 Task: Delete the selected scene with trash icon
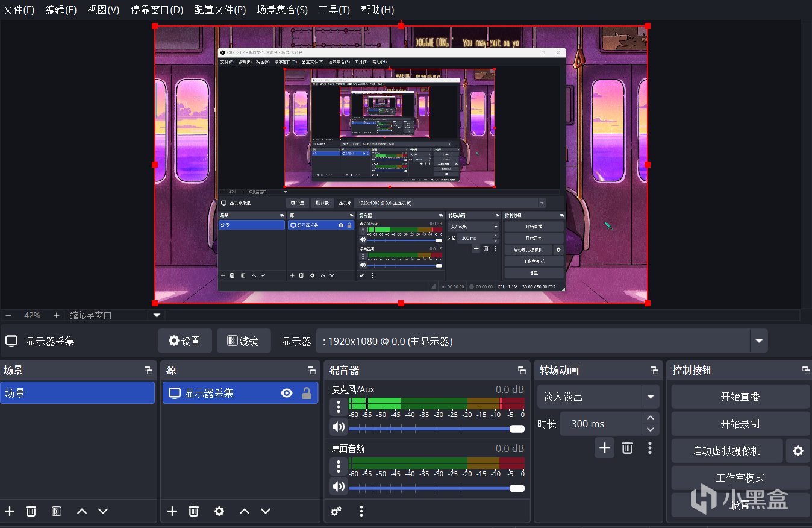31,511
